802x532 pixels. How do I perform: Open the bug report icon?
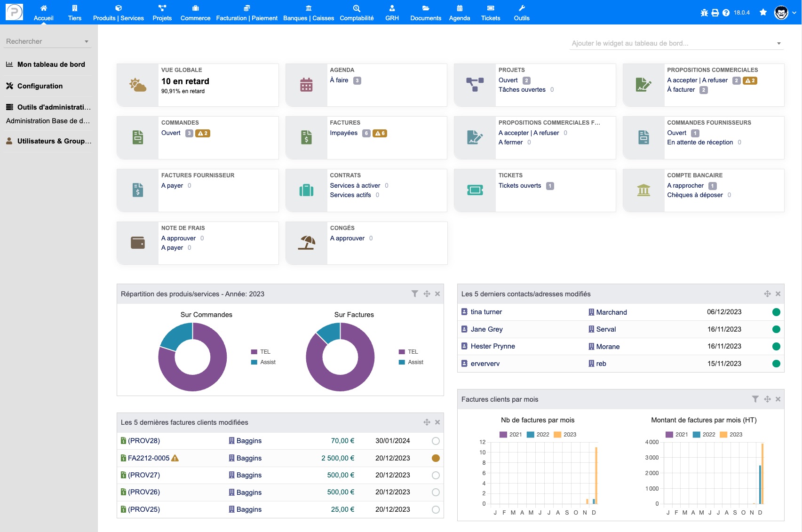point(704,13)
